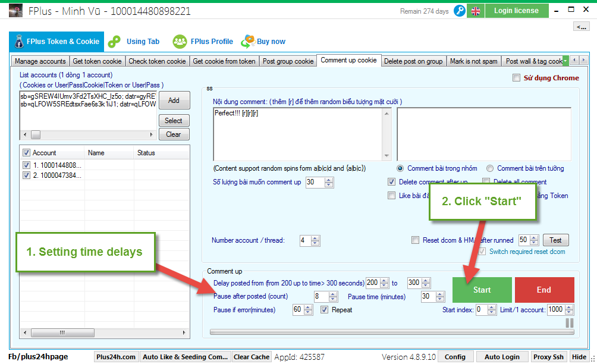597x364 pixels.
Task: Click in the Perfect!!! comment text box
Action: 297,134
